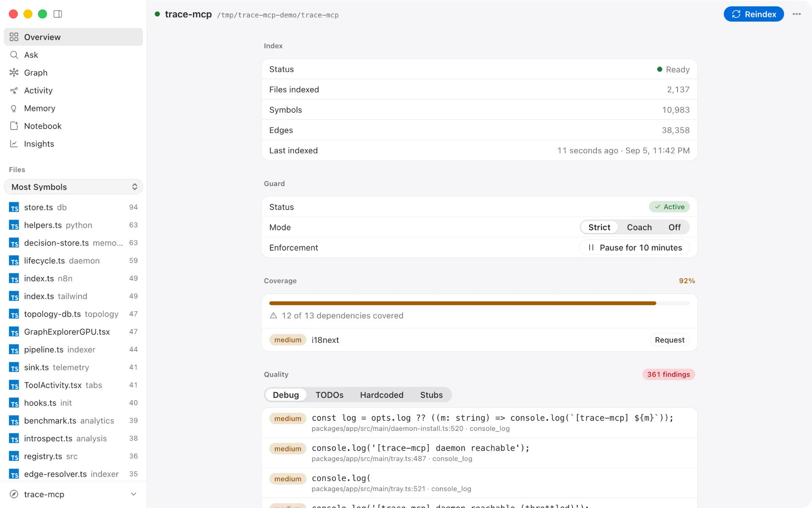
Task: Open the Overview grid icon
Action: [x=14, y=37]
